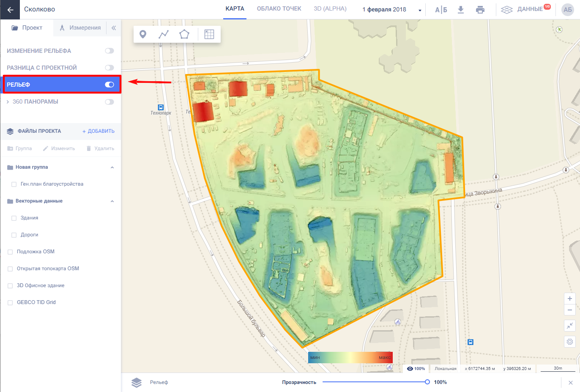Collapse the Векторные данные group

tap(112, 201)
